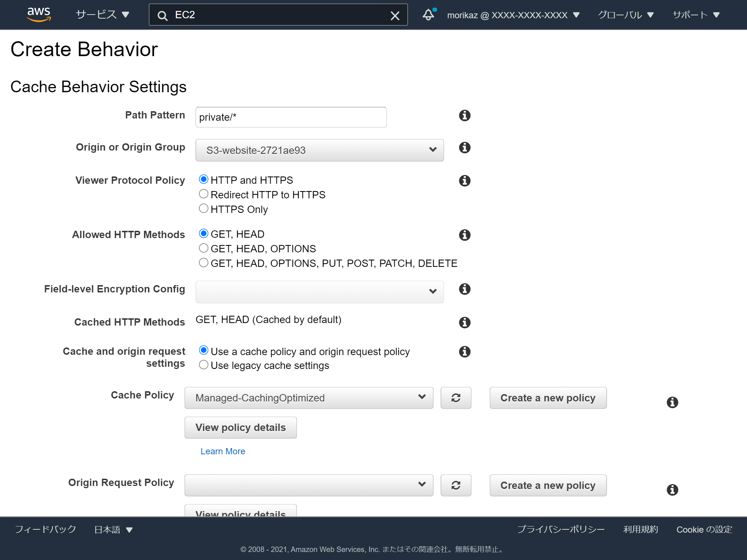Open the notification bell

pyautogui.click(x=429, y=15)
